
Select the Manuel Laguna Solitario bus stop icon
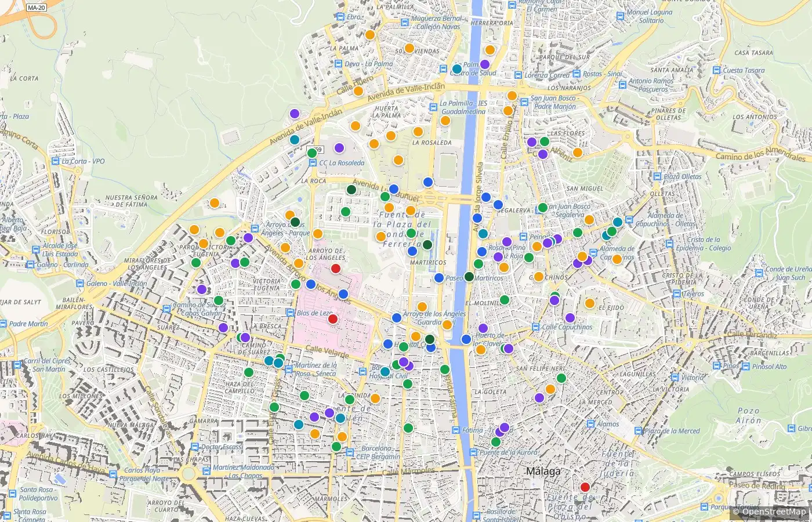[620, 16]
